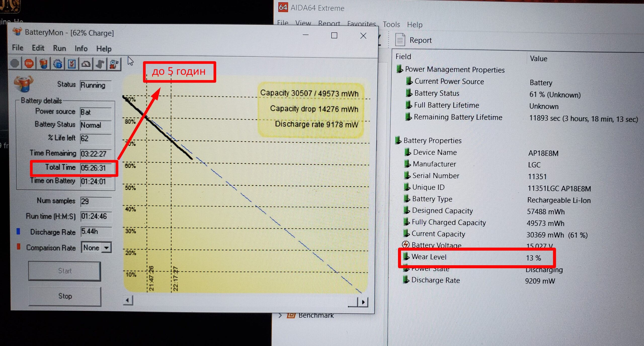
Task: Open battery information via battery toolbar icon
Action: [44, 64]
